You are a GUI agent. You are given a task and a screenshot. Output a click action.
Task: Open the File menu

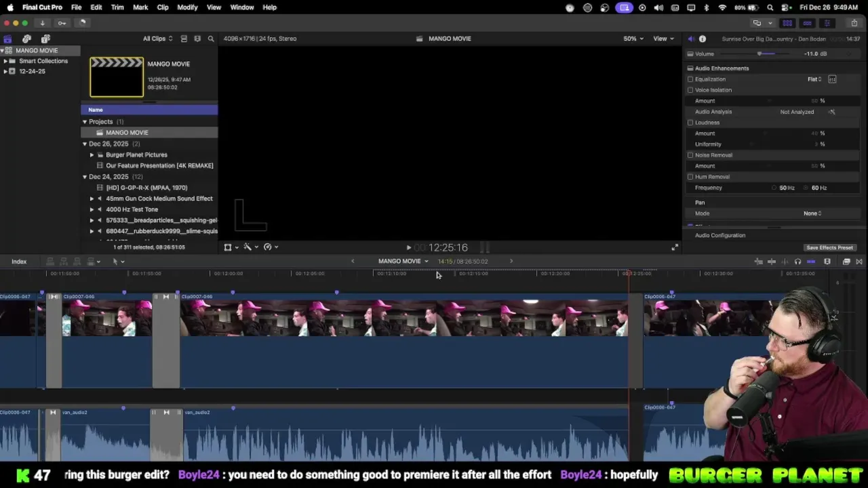(x=77, y=7)
